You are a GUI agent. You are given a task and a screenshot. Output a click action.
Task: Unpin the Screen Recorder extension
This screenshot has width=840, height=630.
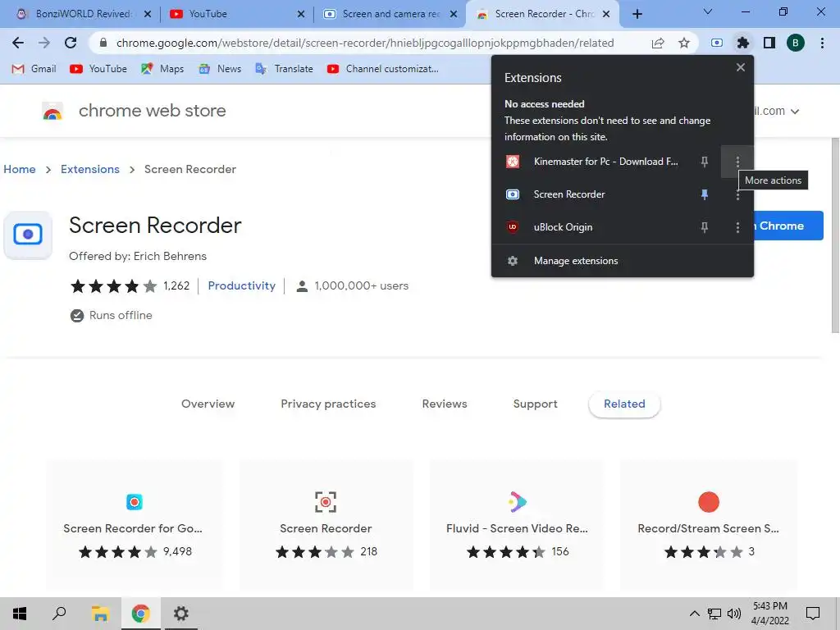click(x=705, y=194)
